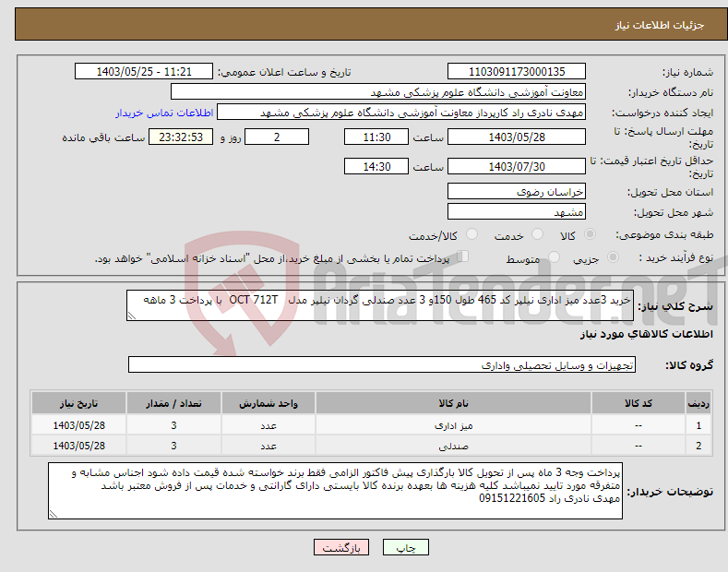This screenshot has height=572, width=728.
Task: Click the استان محل تحویل field خراسان رضوی
Action: [517, 191]
